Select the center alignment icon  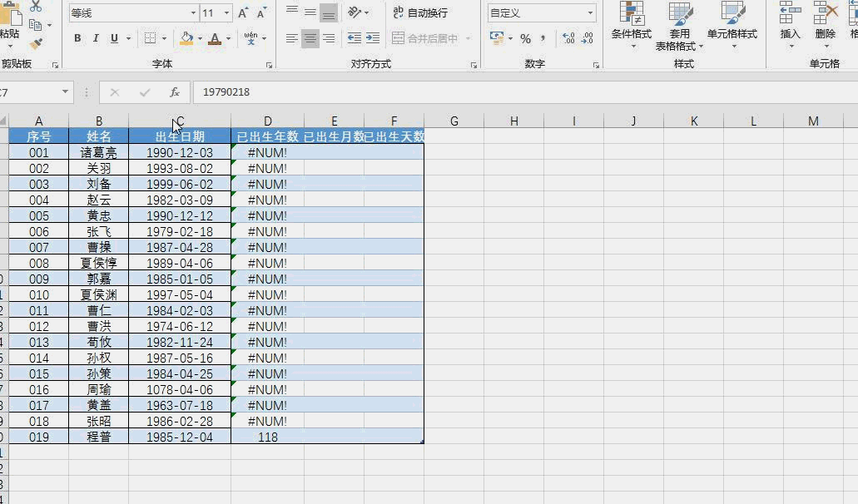[x=309, y=38]
